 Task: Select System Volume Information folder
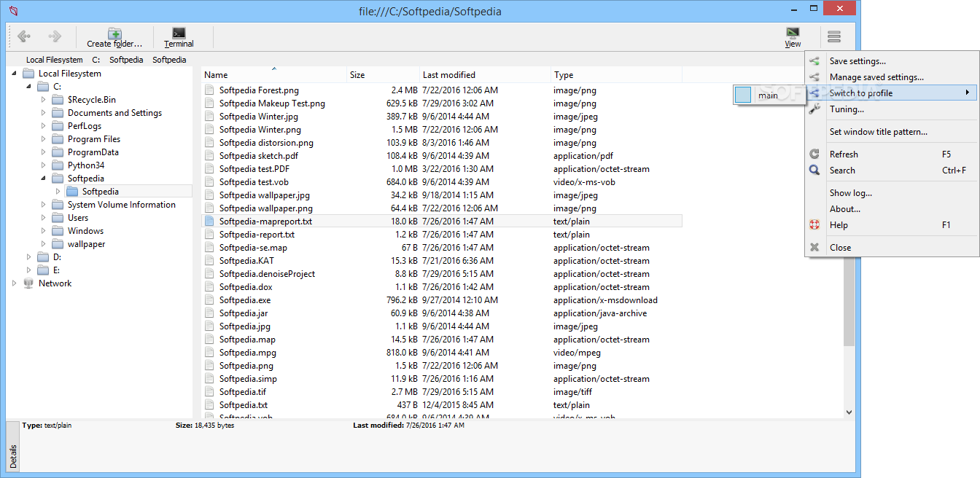tap(122, 205)
